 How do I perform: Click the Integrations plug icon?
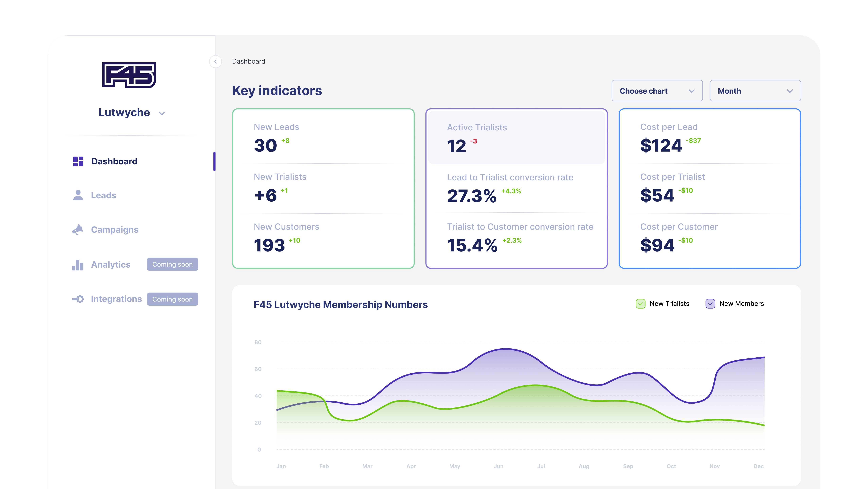click(x=78, y=299)
